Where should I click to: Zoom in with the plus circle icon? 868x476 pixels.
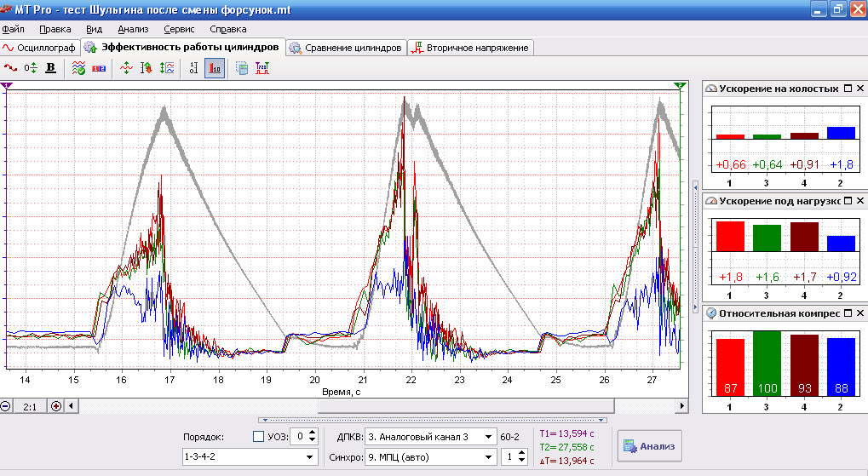tap(56, 406)
